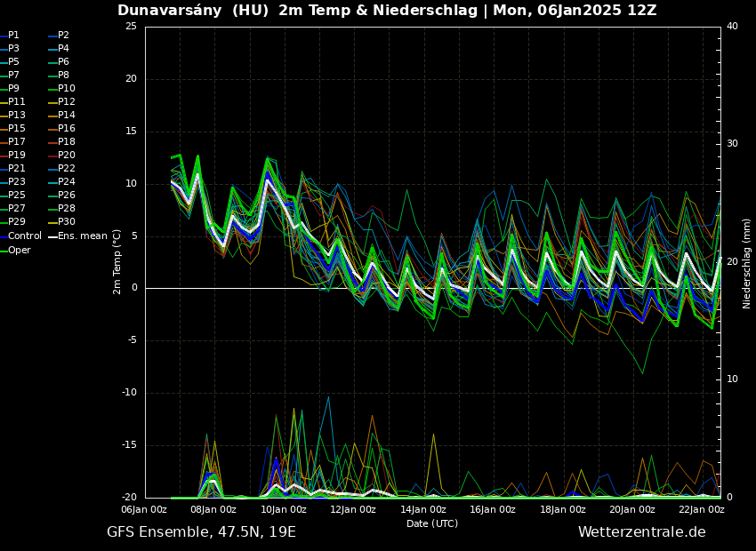Click the 2m Temp (°C) axis title

point(117,261)
